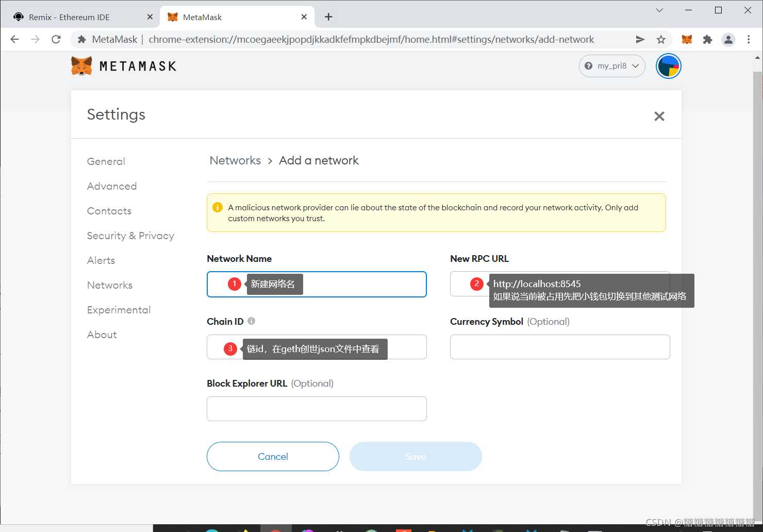763x532 pixels.
Task: Click 'Add a network' breadcrumb text
Action: click(x=319, y=160)
